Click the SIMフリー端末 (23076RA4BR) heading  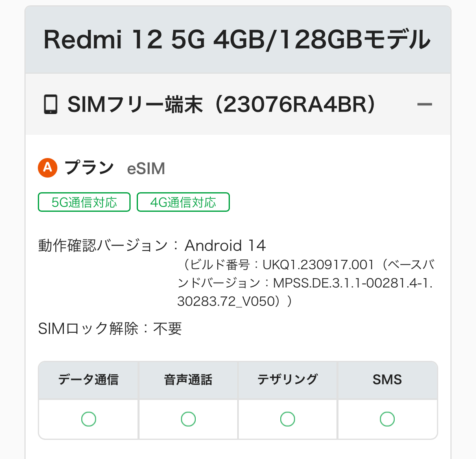[221, 105]
